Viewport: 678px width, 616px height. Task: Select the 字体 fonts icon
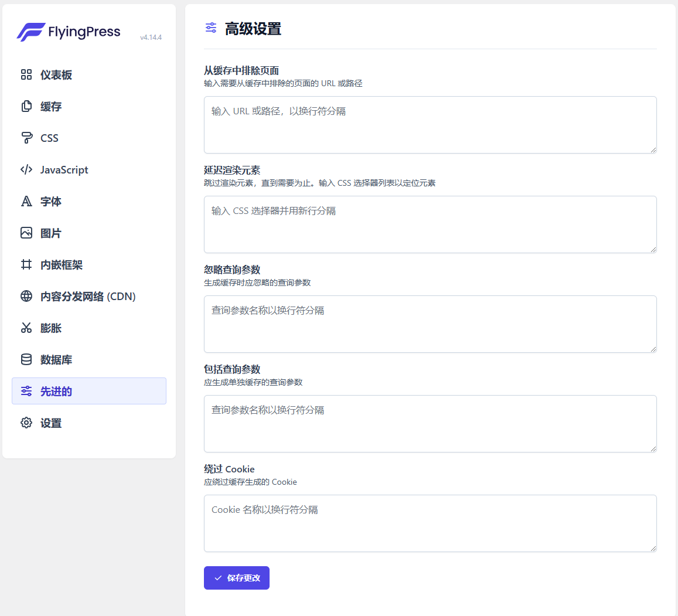[26, 201]
